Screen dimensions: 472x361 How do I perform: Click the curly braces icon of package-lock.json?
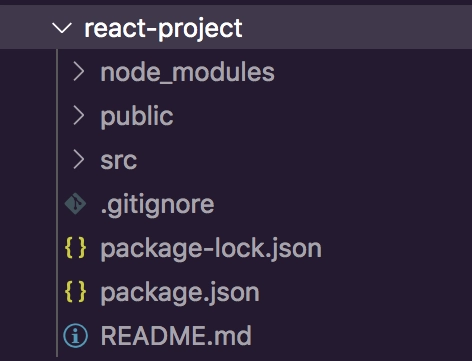point(76,248)
